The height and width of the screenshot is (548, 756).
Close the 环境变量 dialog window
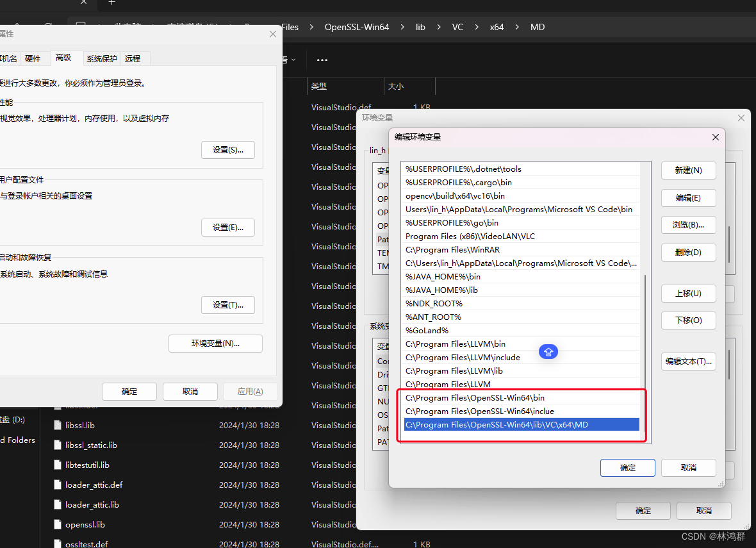coord(741,118)
